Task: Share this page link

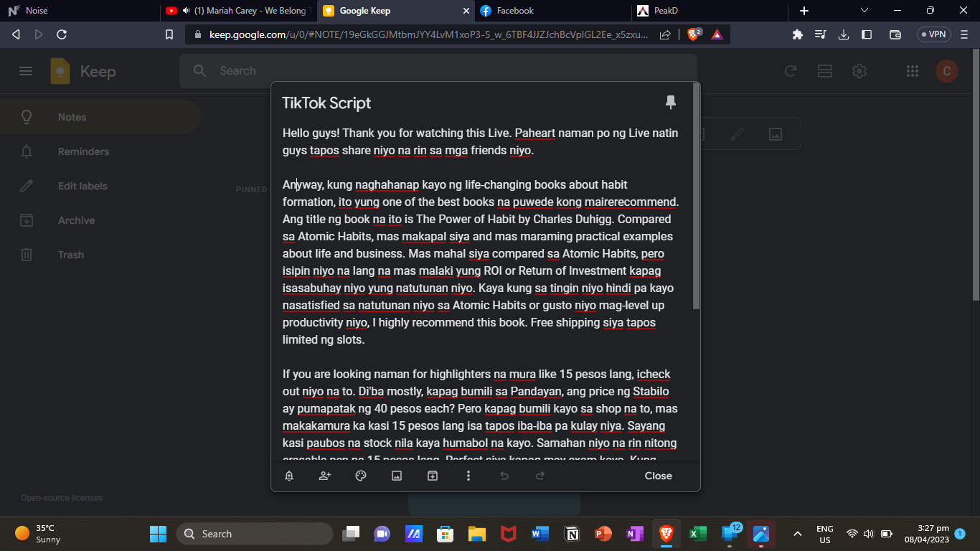Action: pyautogui.click(x=665, y=34)
